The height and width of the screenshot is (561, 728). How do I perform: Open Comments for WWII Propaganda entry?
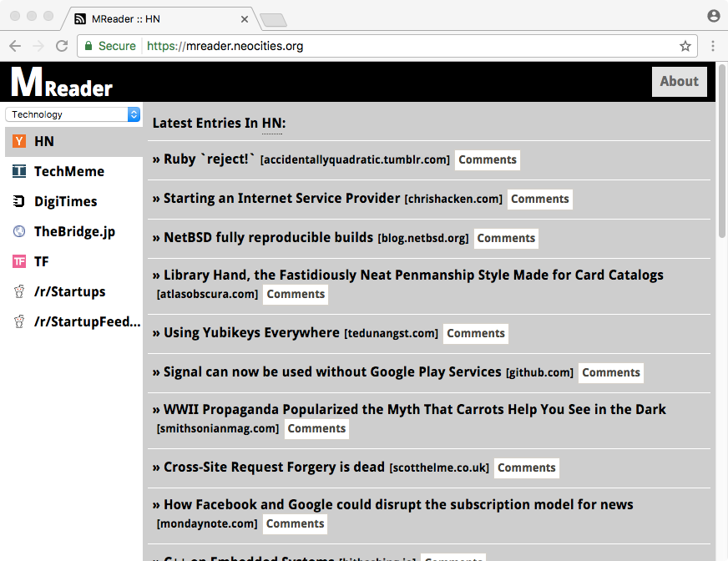pyautogui.click(x=316, y=428)
